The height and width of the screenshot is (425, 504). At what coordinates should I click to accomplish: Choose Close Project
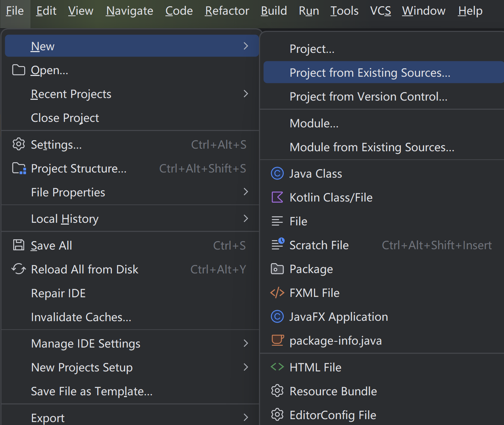point(130,118)
